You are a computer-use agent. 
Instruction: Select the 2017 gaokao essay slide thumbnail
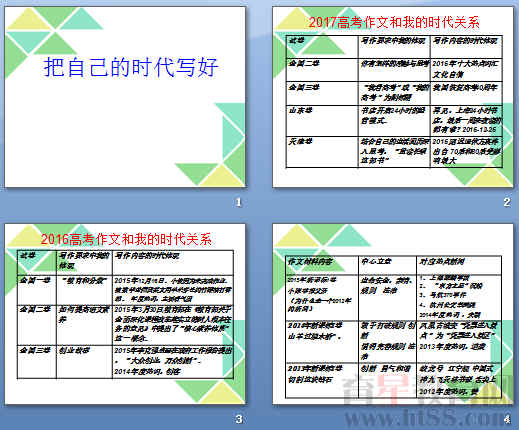[x=393, y=97]
